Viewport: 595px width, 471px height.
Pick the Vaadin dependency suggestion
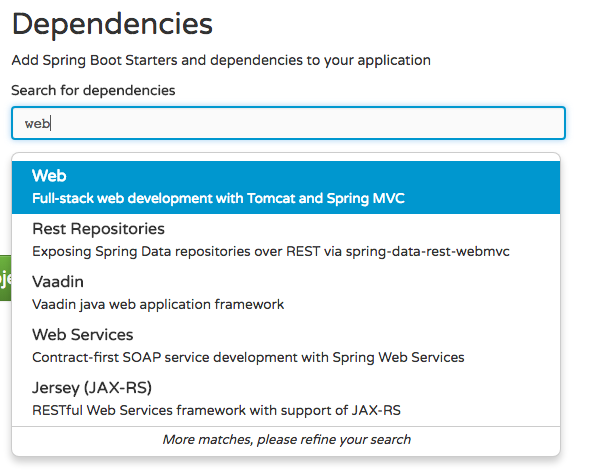click(x=286, y=293)
